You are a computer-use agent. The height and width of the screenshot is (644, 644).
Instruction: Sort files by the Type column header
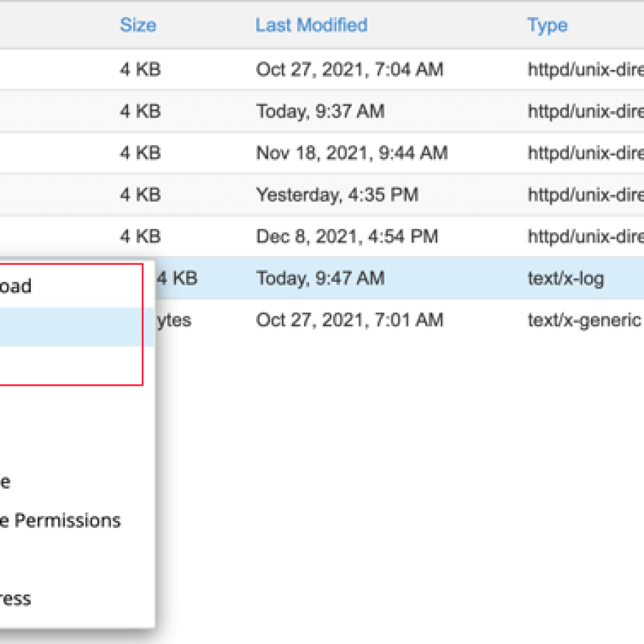tap(547, 26)
